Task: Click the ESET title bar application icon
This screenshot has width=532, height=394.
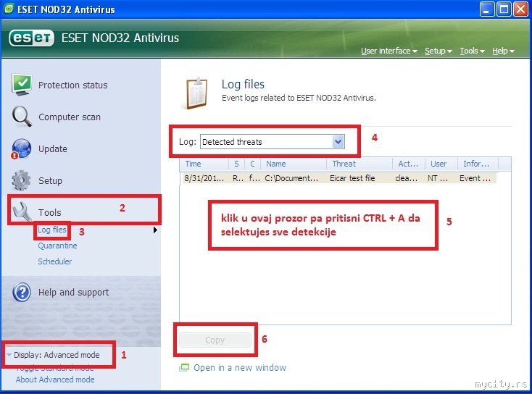Action: click(9, 9)
